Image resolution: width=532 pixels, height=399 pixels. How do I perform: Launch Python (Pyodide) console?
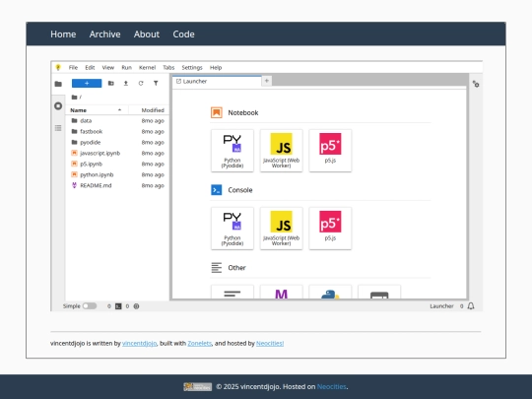[x=233, y=229]
